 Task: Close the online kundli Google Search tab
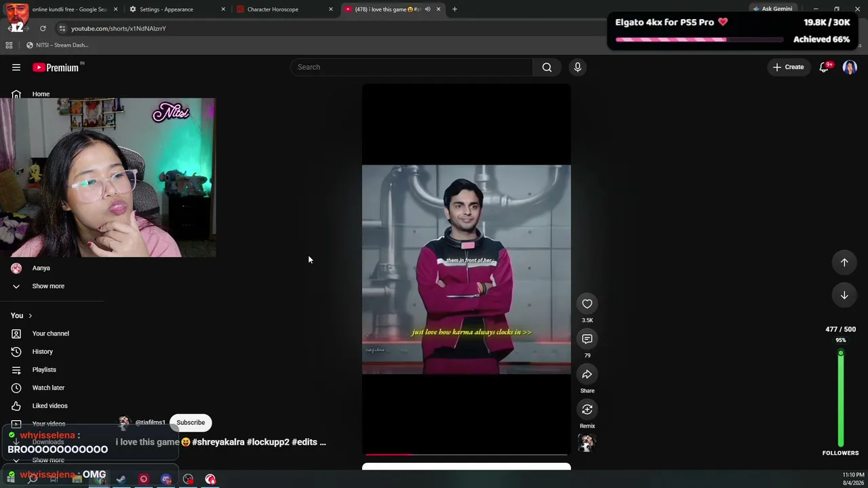[115, 9]
